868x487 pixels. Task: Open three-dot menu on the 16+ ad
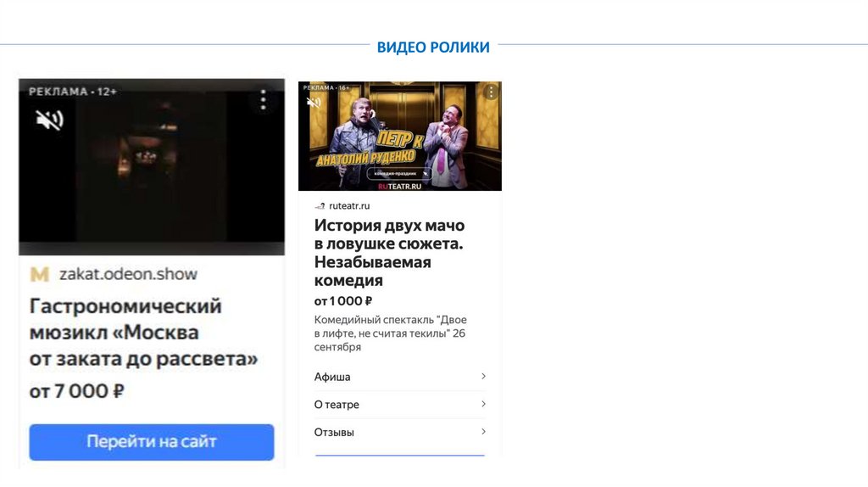pyautogui.click(x=491, y=92)
